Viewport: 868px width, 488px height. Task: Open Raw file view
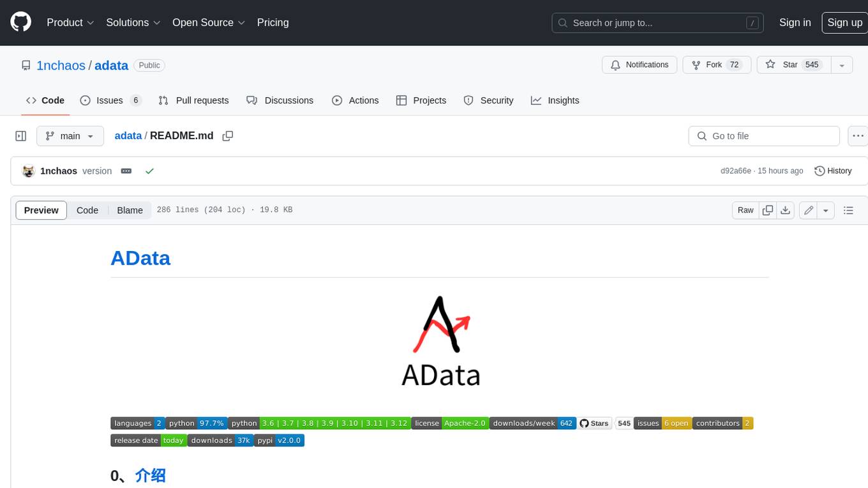click(x=745, y=210)
